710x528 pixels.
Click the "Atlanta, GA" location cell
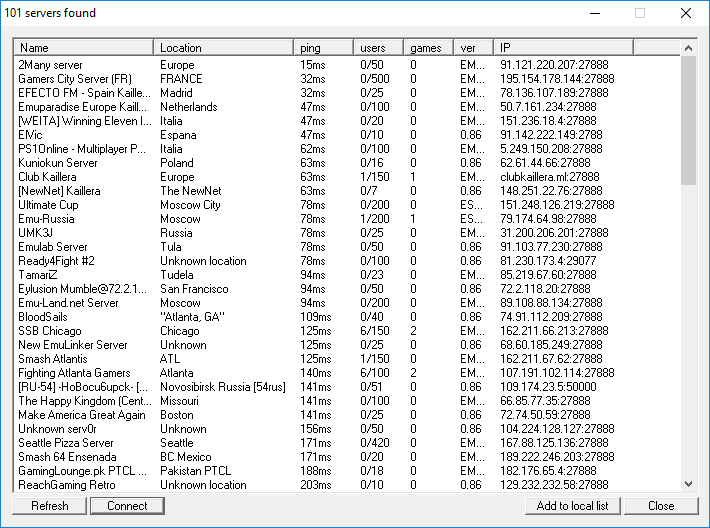(192, 317)
